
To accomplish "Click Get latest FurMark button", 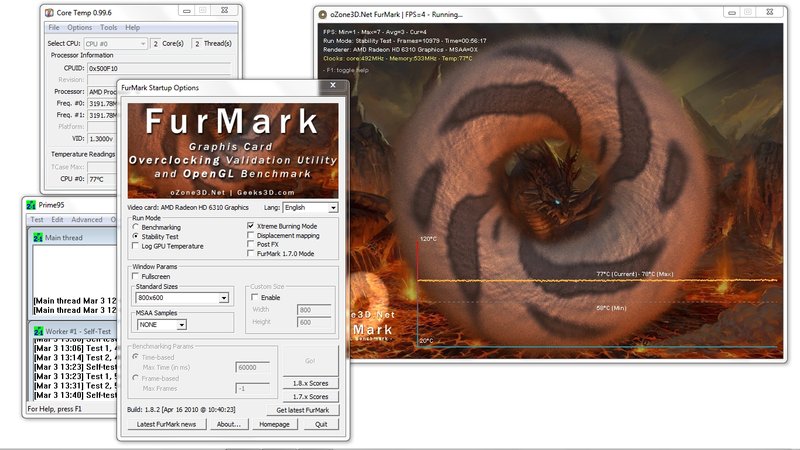I will [x=303, y=410].
